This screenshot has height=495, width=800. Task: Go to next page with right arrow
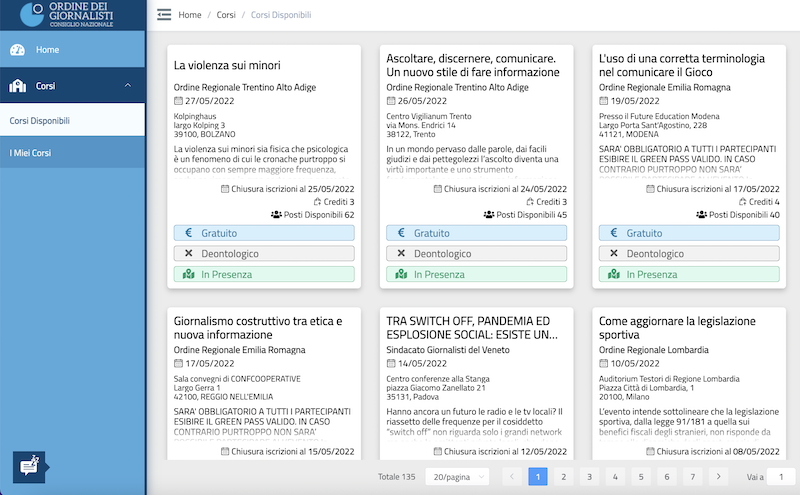coord(718,477)
